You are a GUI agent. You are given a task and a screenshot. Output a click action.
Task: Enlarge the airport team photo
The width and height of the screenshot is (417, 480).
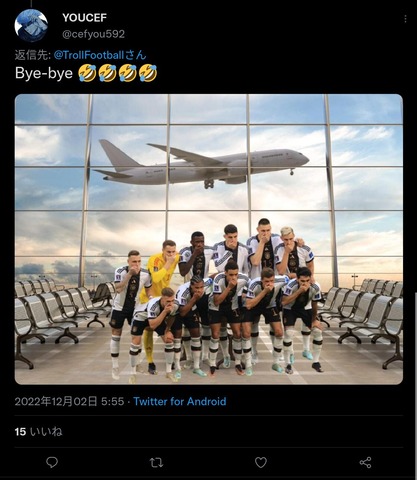pyautogui.click(x=209, y=239)
